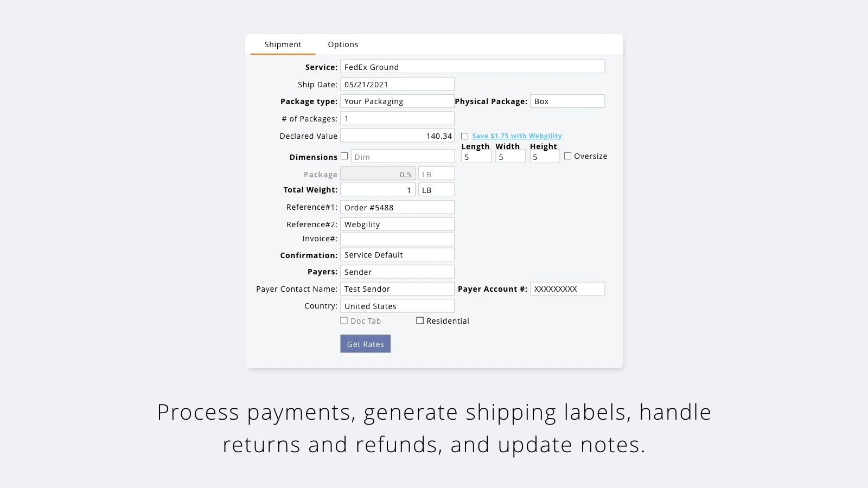Select the Shipment tab

click(283, 44)
